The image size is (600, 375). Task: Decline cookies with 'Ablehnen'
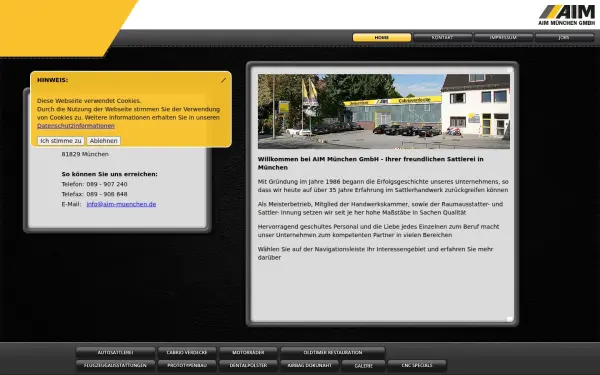pos(104,141)
